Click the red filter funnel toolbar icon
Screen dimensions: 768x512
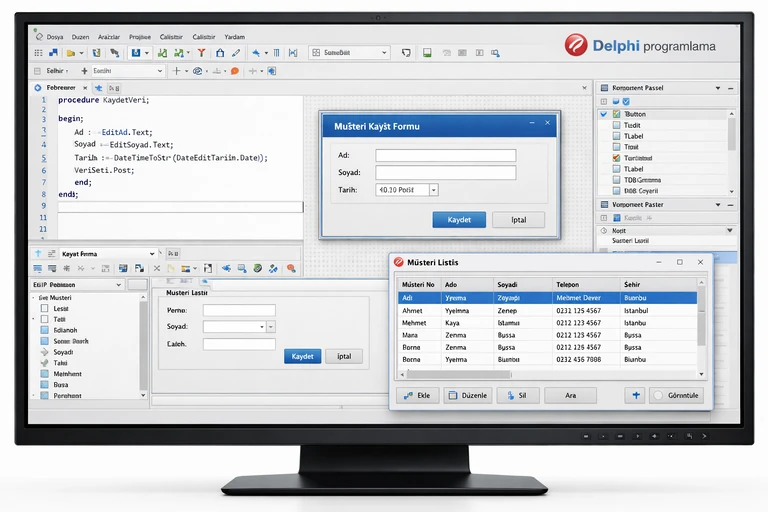tap(202, 52)
